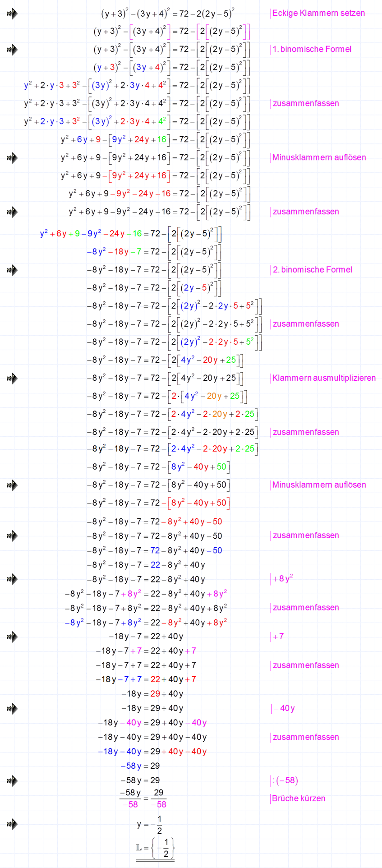The width and height of the screenshot is (382, 868).
Task: Click the arrow icon beside '2. binomische Formel'
Action: point(12,270)
